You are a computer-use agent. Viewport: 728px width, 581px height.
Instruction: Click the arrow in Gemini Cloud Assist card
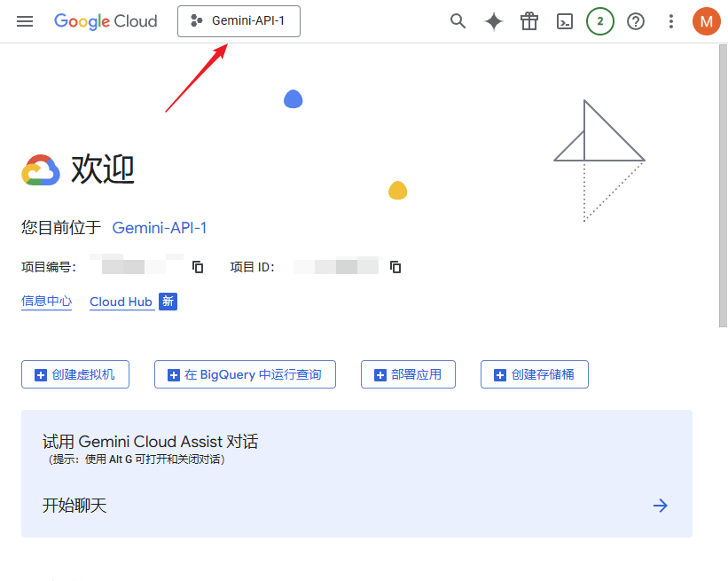pyautogui.click(x=661, y=506)
